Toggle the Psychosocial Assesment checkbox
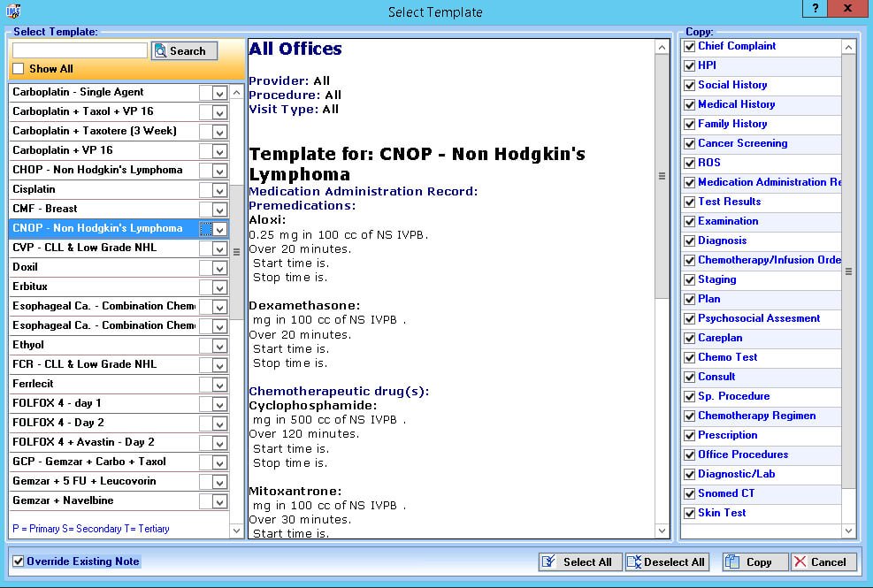Screen dimensions: 873x588 click(688, 318)
